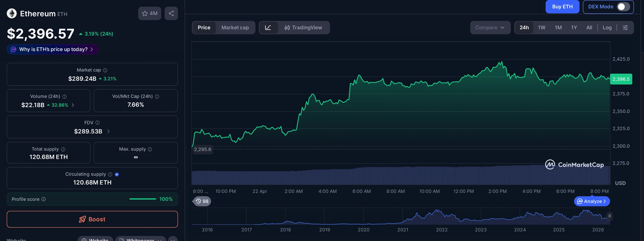
Task: Click the Buy ETH button
Action: tap(562, 7)
